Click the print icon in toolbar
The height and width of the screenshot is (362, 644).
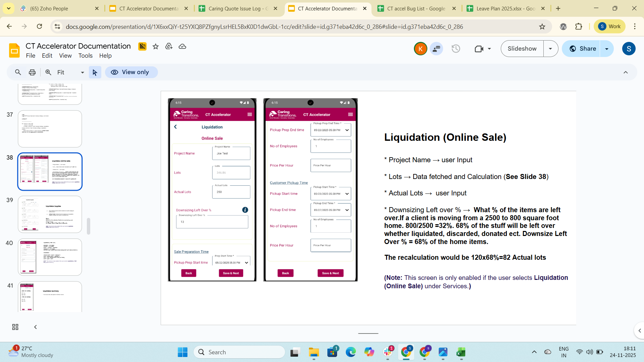coord(32,72)
